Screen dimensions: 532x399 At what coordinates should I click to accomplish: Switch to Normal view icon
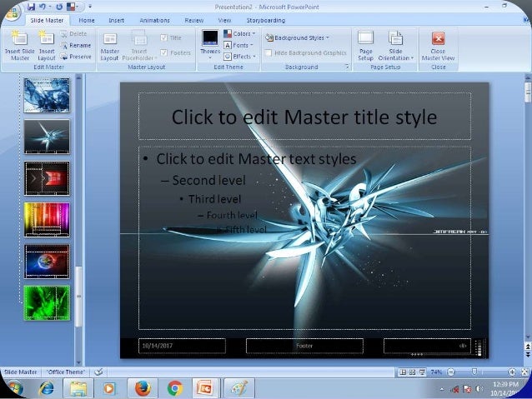(x=403, y=372)
